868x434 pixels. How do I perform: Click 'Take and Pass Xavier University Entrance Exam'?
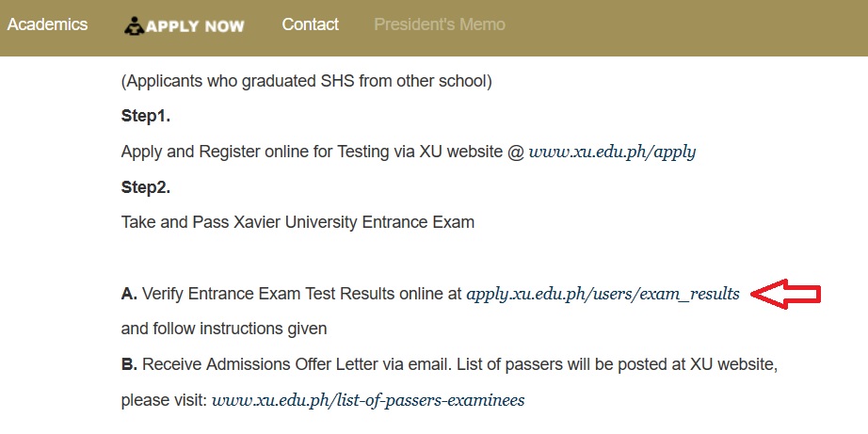tap(297, 223)
